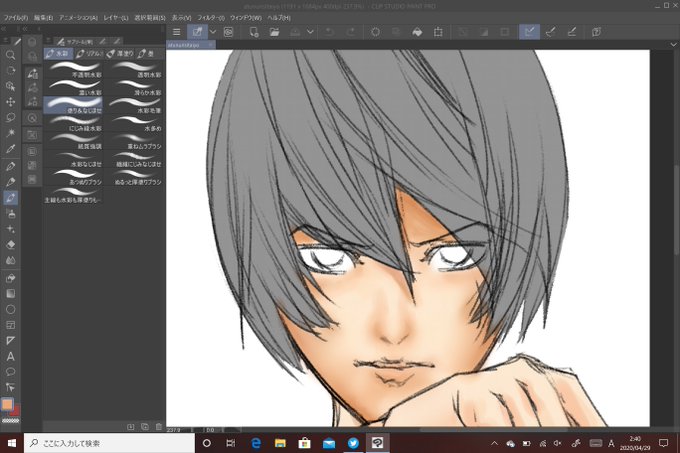
Task: Select the Auto select magic wand tool
Action: [x=10, y=133]
